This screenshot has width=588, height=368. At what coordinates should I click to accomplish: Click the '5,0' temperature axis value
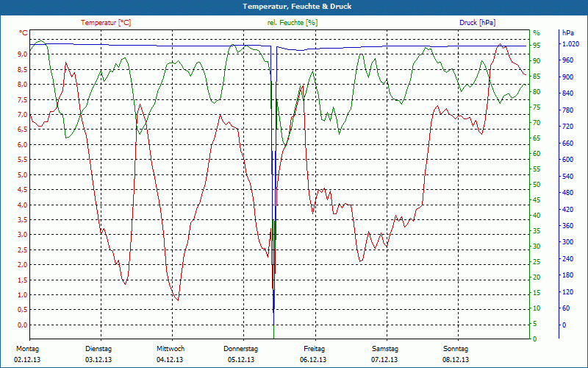(x=23, y=174)
